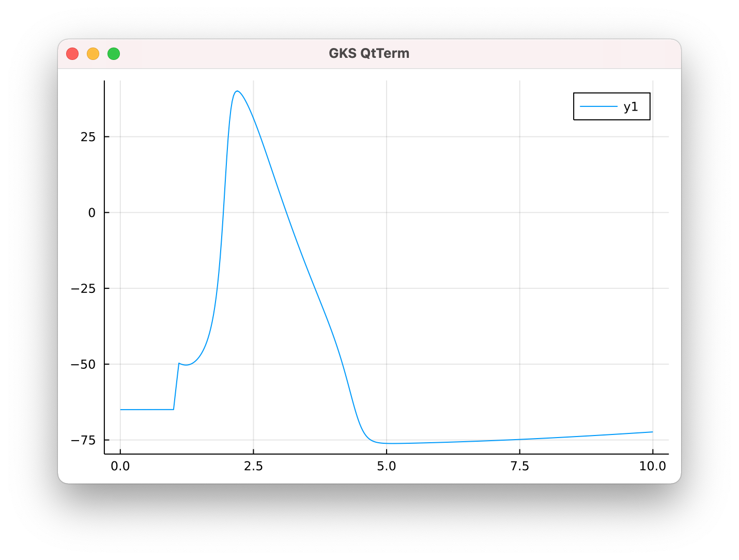Close the GKS QtTerm window
The width and height of the screenshot is (739, 560).
[x=72, y=54]
